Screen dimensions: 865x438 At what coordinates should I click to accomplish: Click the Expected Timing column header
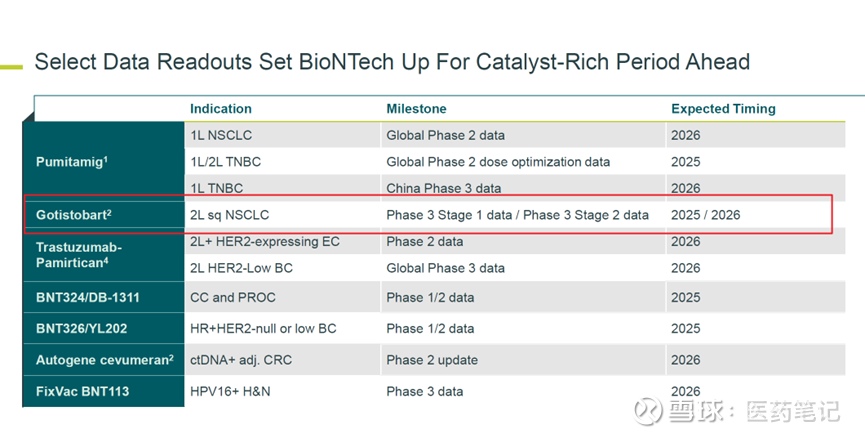723,108
